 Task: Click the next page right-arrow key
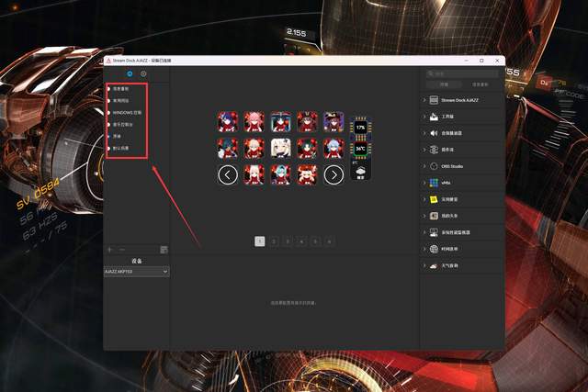(334, 174)
